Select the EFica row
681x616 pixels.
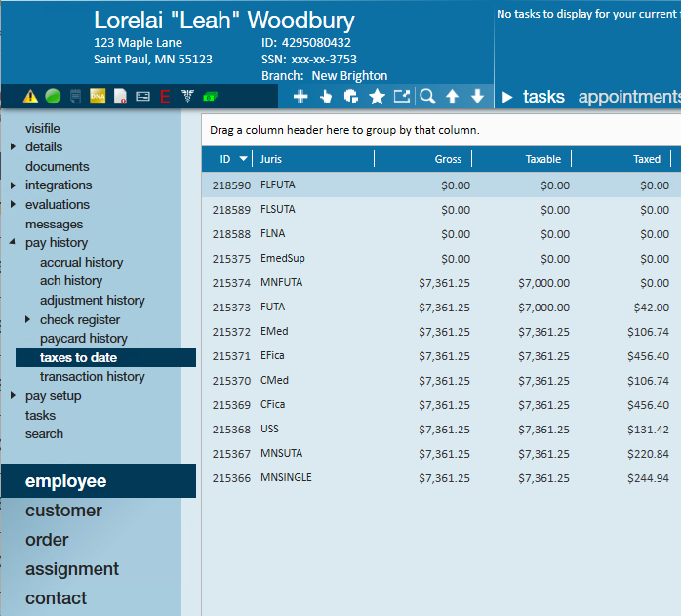[x=441, y=356]
